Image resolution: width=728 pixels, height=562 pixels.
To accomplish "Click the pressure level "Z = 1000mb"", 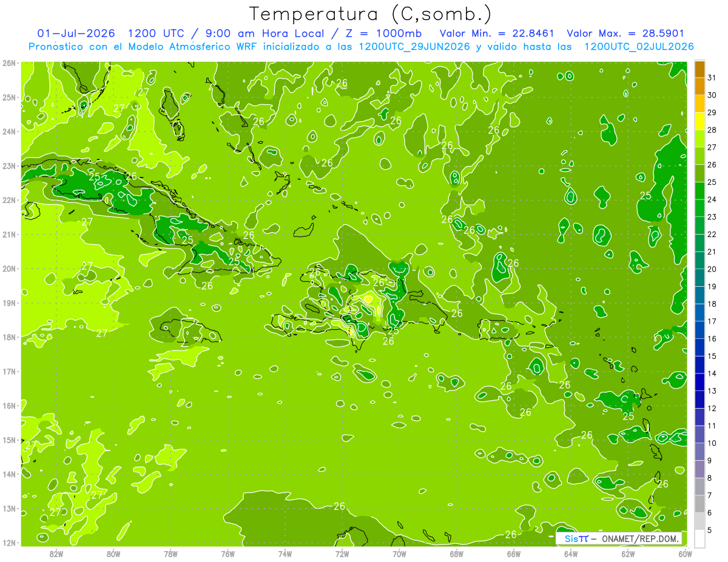I will (x=383, y=33).
